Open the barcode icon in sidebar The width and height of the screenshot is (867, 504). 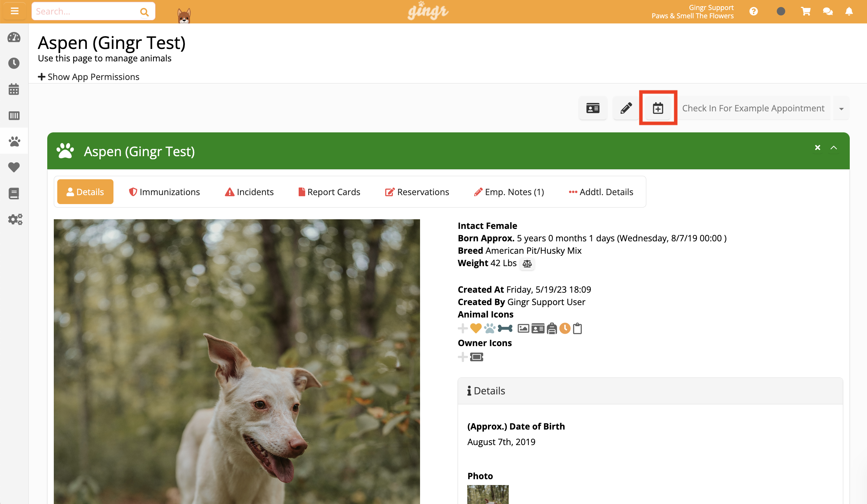point(14,115)
